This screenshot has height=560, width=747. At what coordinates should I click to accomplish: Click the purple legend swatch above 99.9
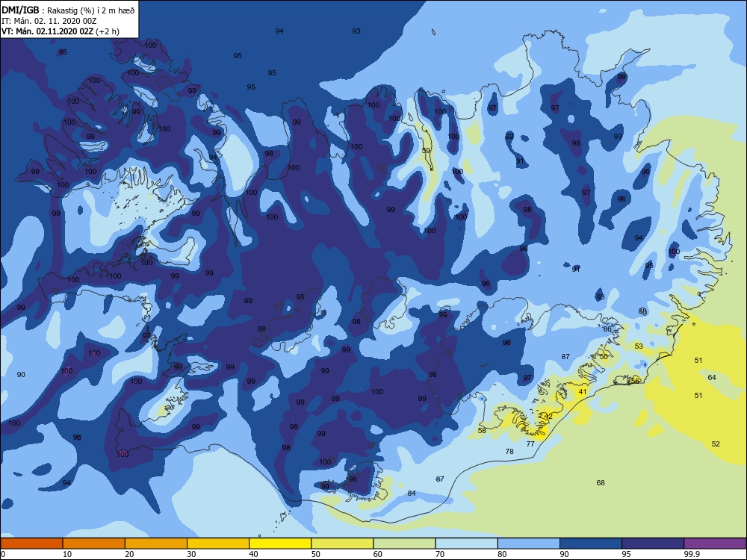pyautogui.click(x=715, y=544)
